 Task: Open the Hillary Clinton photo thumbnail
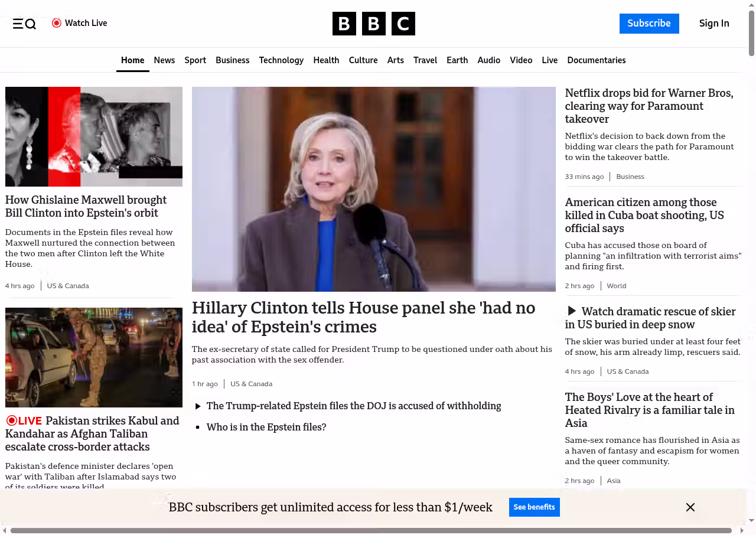point(373,189)
